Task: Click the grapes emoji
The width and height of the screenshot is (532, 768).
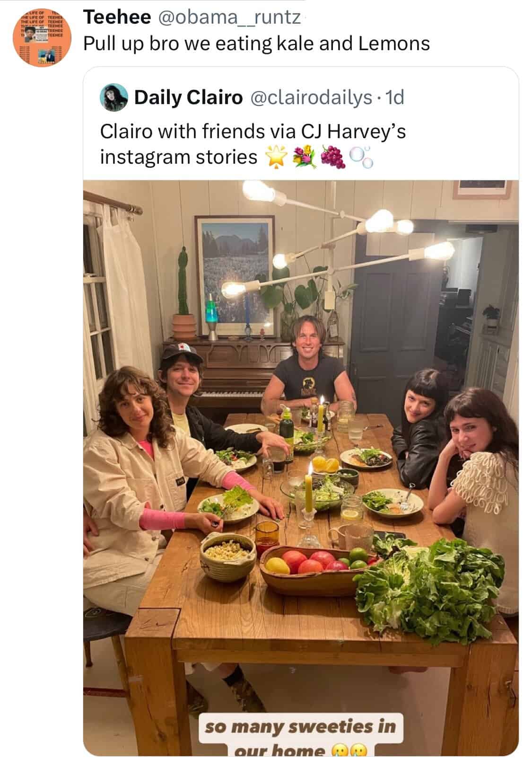Action: click(332, 158)
